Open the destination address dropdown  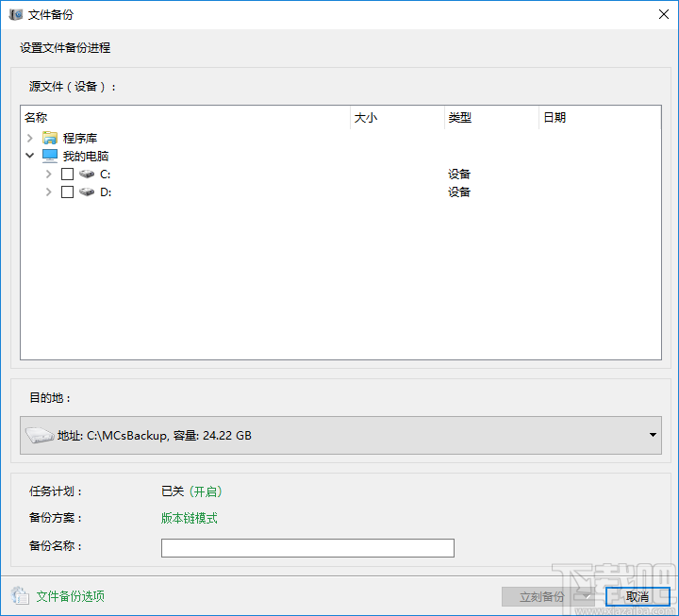coord(653,435)
